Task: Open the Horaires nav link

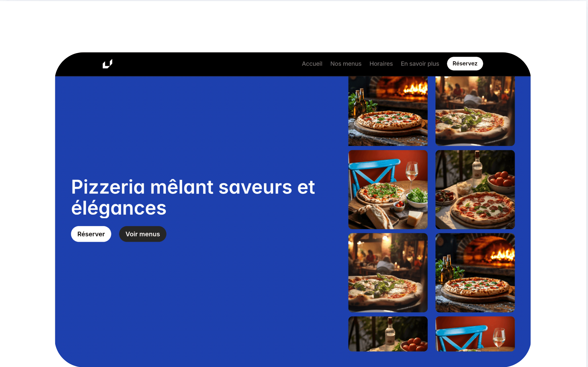Action: coord(381,64)
